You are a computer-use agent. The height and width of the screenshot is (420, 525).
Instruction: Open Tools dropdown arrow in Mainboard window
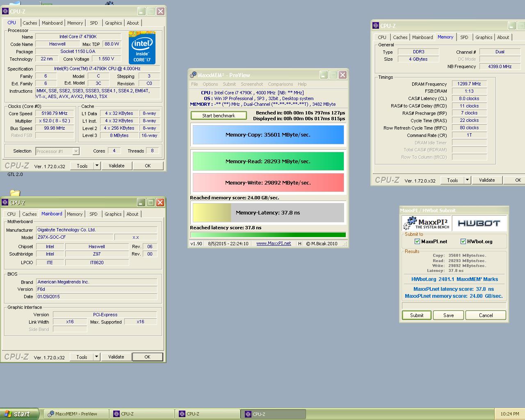97,357
